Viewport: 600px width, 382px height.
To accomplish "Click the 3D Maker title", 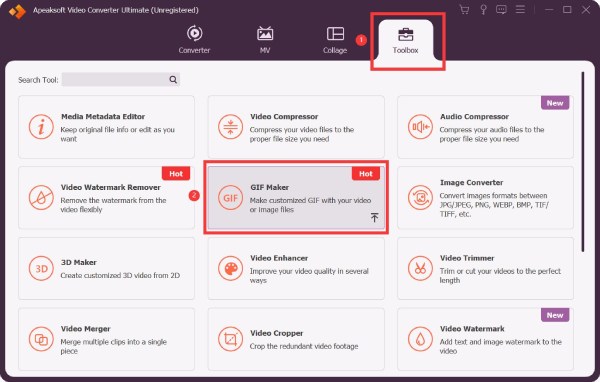I will 78,262.
